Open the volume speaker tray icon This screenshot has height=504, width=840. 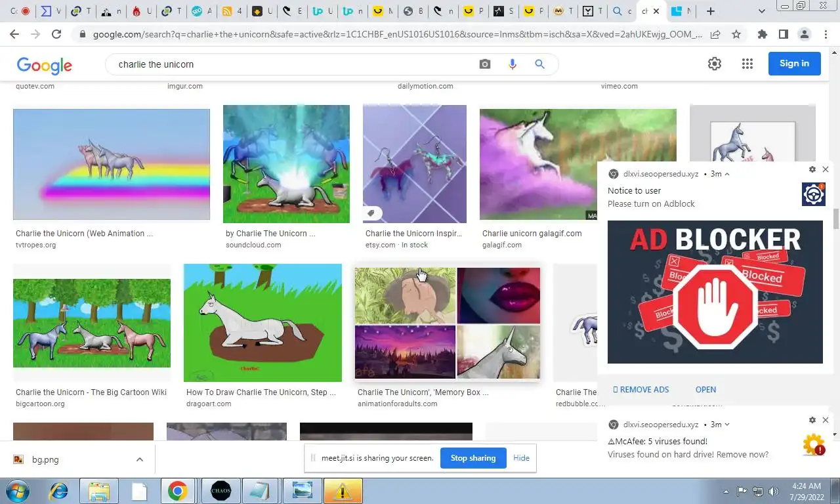(774, 491)
